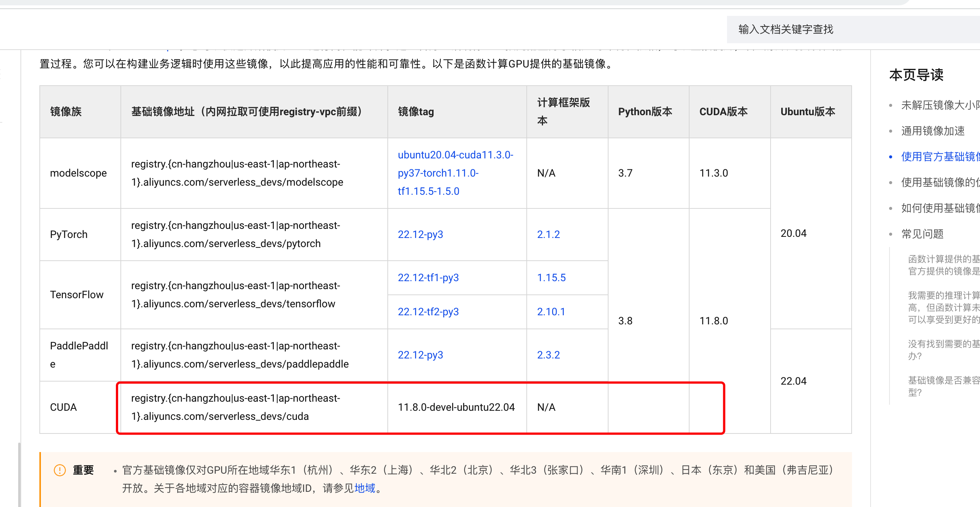
Task: Click the 重要 label in the note box
Action: [x=83, y=470]
